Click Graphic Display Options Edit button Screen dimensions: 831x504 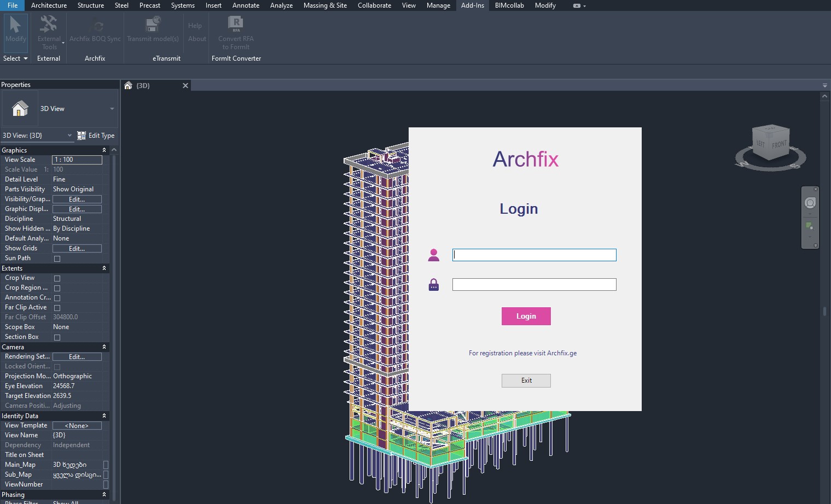pyautogui.click(x=77, y=209)
